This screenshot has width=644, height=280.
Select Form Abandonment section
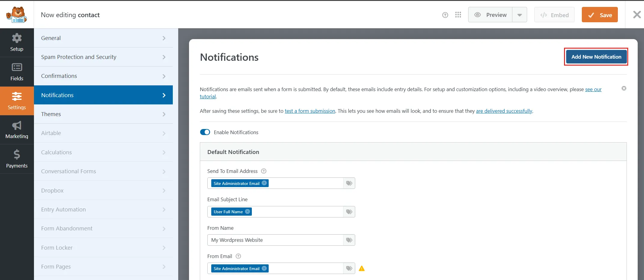click(103, 229)
